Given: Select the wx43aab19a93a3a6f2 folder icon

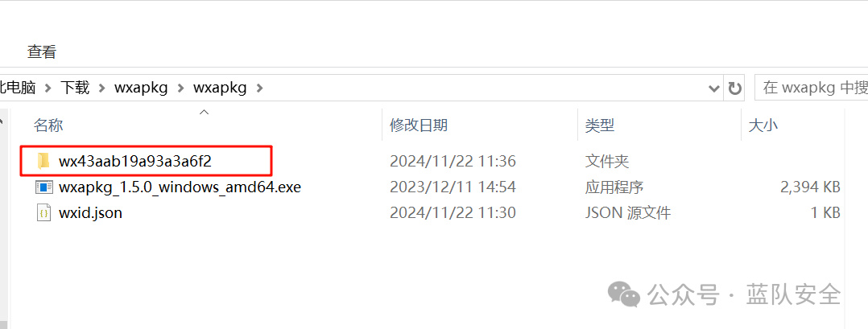Looking at the screenshot, I should click(43, 161).
